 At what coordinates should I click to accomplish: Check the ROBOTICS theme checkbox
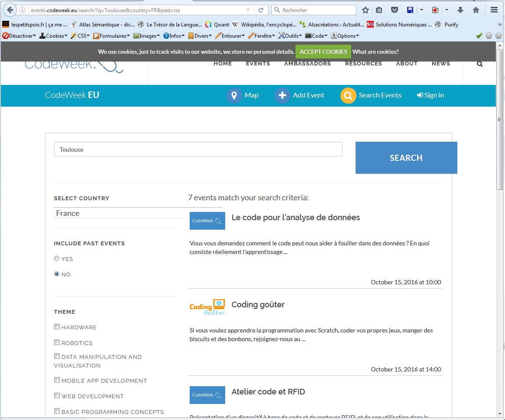[57, 342]
